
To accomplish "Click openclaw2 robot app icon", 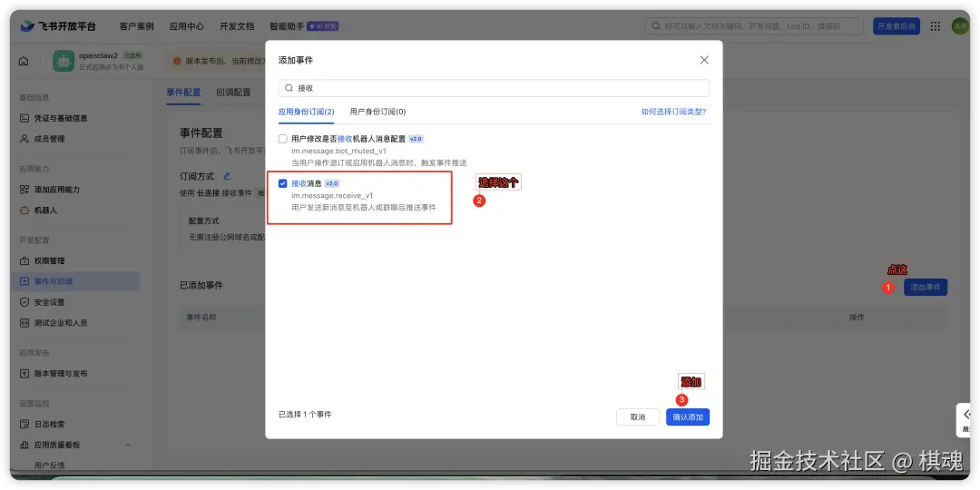I will (64, 62).
